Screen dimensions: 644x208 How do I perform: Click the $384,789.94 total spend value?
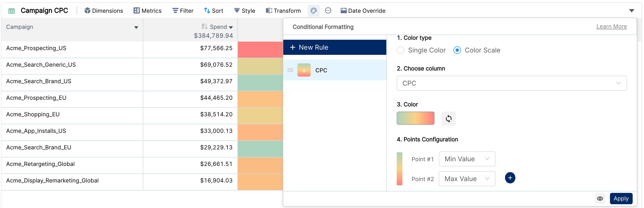point(213,36)
